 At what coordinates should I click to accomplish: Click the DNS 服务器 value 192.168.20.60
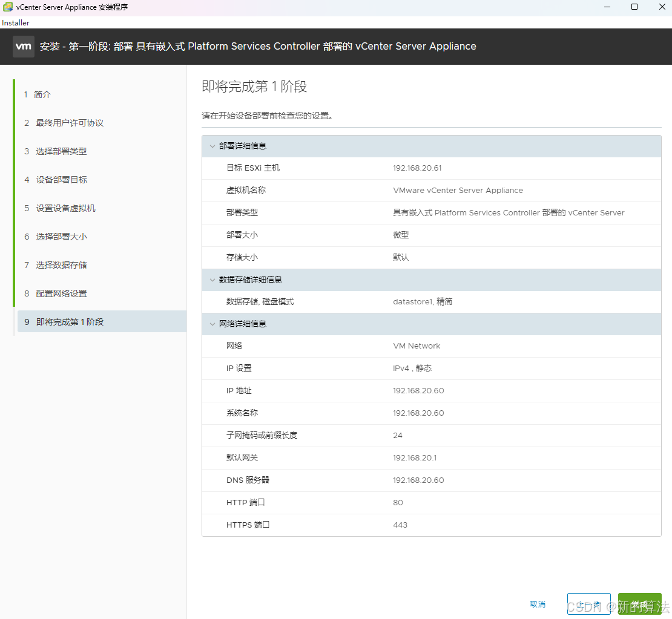[x=418, y=480]
